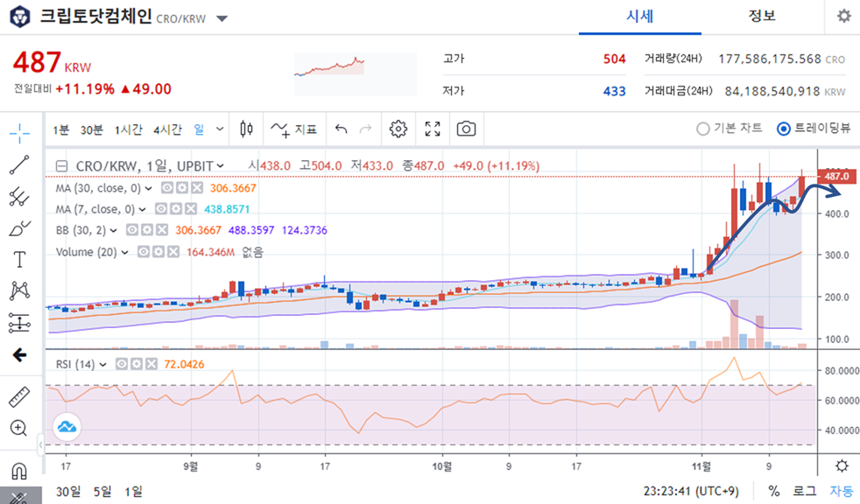Select the crosshair cursor tool
Viewport: 860px width, 504px height.
(20, 133)
